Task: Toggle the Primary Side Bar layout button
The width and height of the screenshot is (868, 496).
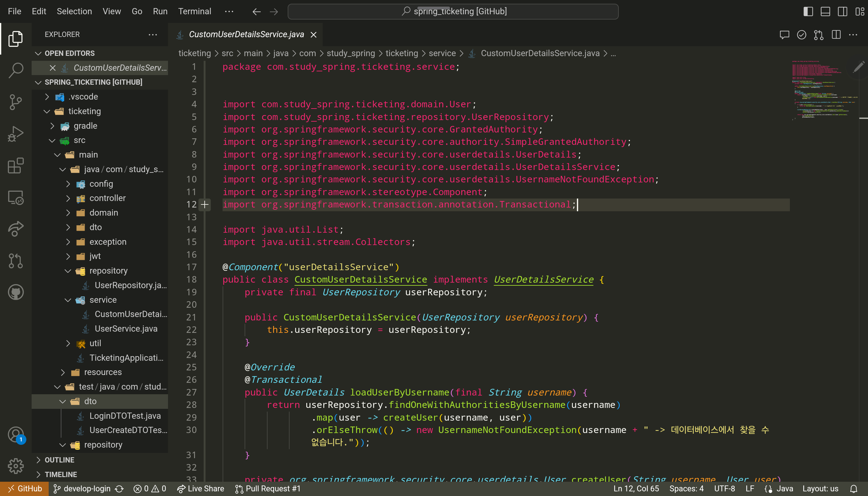Action: coord(808,11)
